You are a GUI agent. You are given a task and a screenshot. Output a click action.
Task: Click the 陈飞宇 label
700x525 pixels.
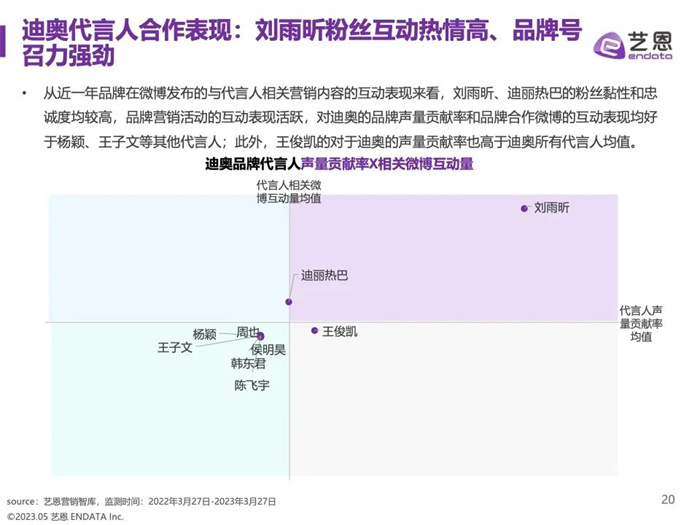pyautogui.click(x=252, y=385)
